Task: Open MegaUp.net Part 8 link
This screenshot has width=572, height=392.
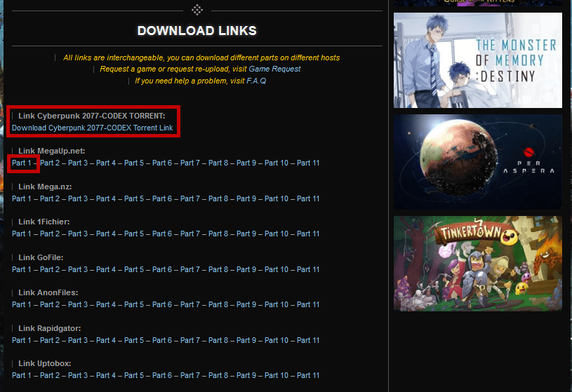Action: (218, 163)
